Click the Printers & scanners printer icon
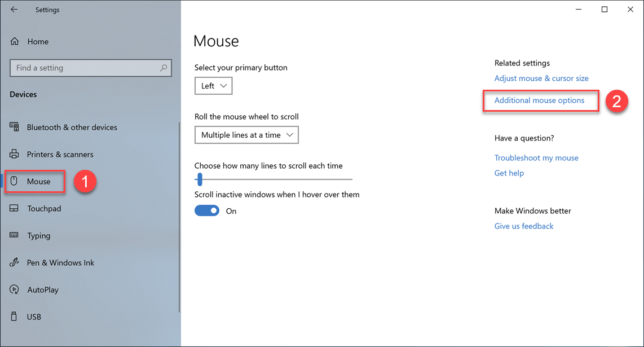The width and height of the screenshot is (644, 347). pyautogui.click(x=14, y=154)
